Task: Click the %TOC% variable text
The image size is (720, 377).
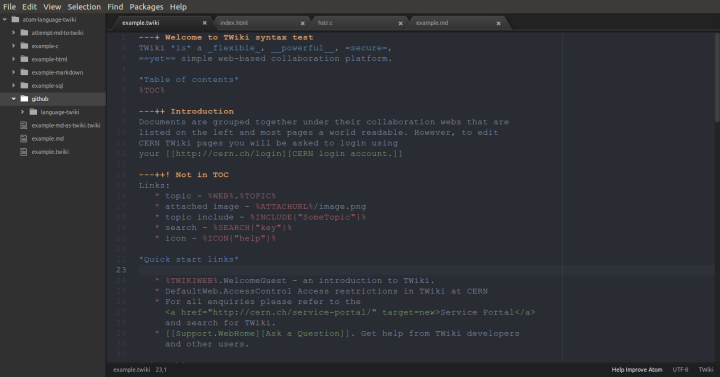Action: click(152, 90)
